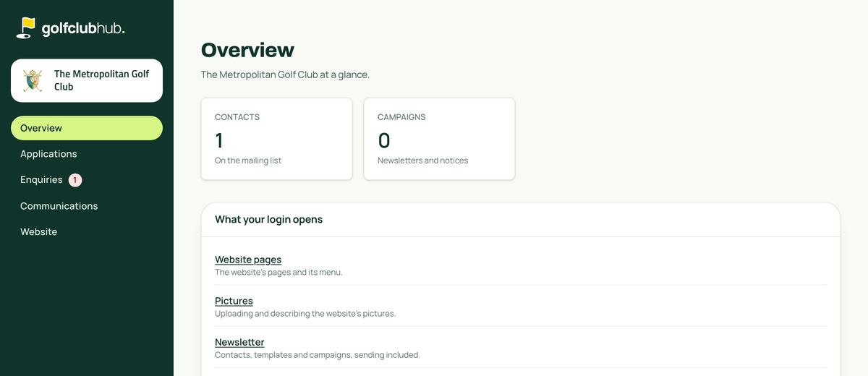Click 'Newsletters and notices' text

pos(423,161)
